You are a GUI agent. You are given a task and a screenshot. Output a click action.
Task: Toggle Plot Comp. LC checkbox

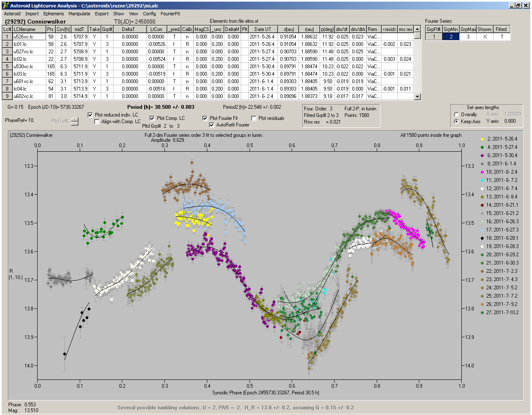click(x=152, y=118)
